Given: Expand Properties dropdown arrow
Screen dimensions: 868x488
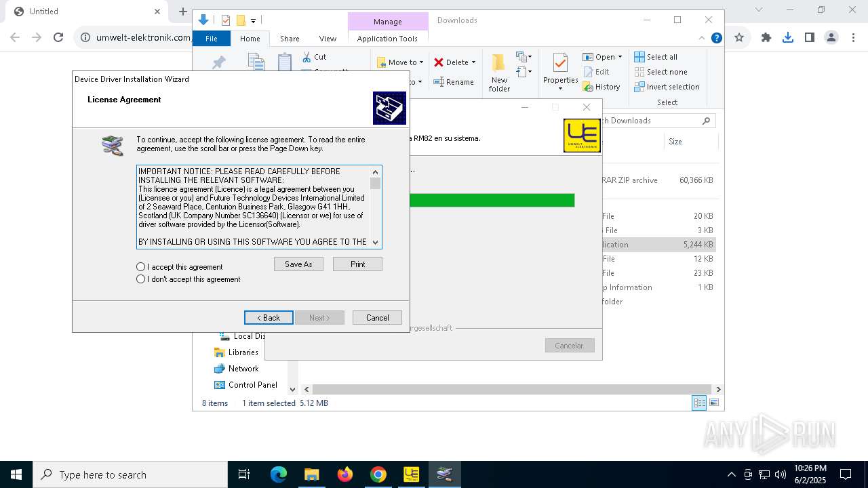Looking at the screenshot, I should [x=560, y=89].
